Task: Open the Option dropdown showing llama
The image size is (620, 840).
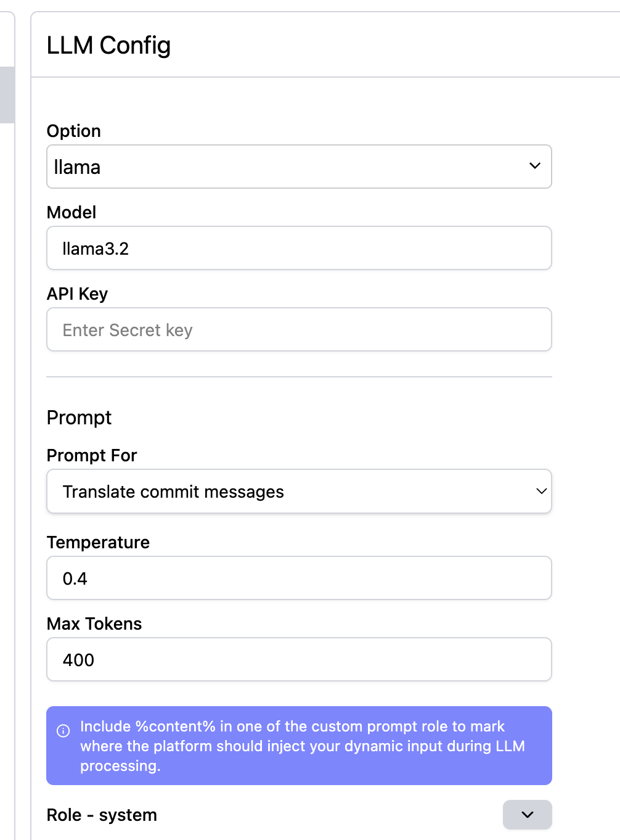Action: [x=299, y=167]
